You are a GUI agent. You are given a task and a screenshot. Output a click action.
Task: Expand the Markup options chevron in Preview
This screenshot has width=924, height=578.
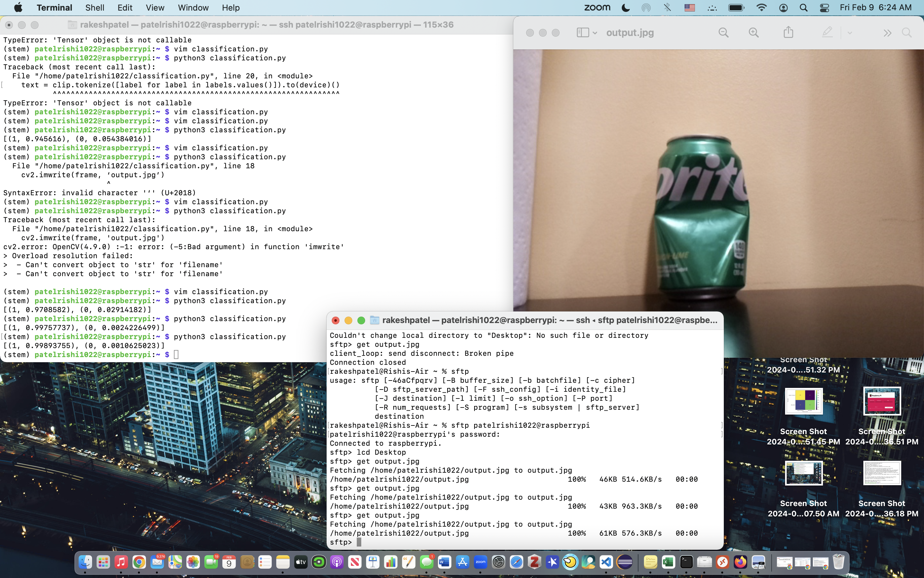coord(850,33)
